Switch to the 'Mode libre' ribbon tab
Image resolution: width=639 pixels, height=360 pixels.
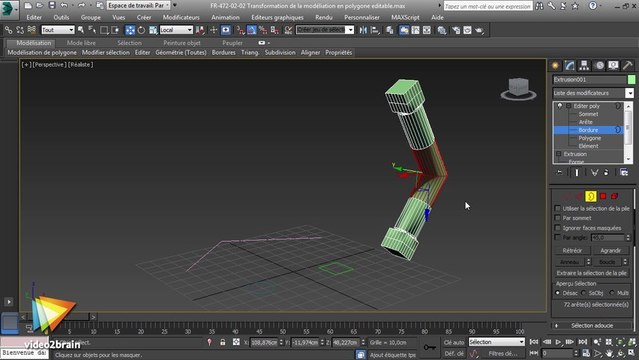pyautogui.click(x=81, y=43)
